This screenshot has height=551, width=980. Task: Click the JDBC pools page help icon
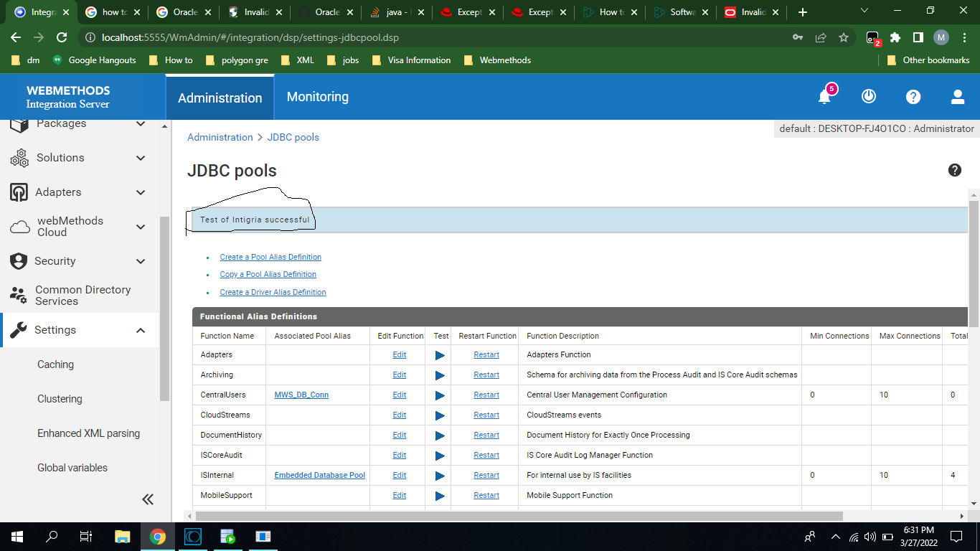click(955, 170)
